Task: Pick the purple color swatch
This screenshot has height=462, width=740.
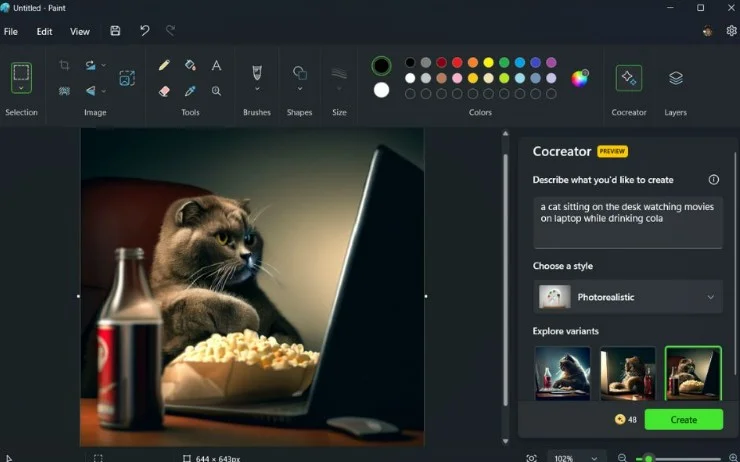Action: pos(551,62)
